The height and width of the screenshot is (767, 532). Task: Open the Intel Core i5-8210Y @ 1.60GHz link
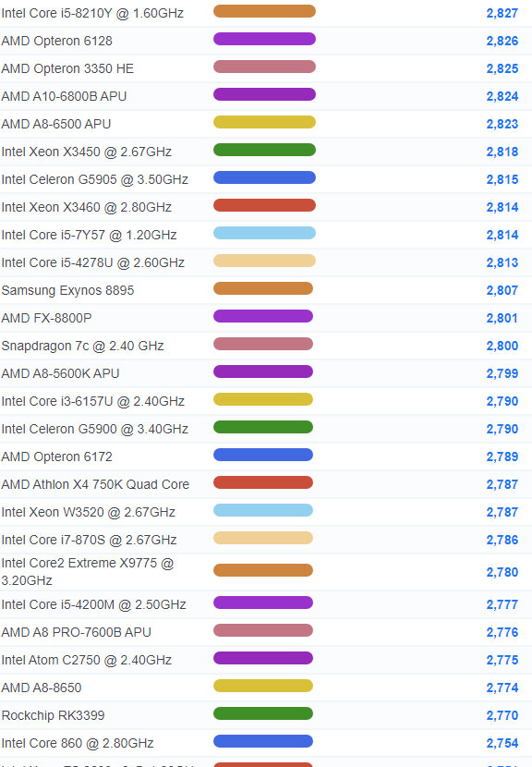(x=92, y=13)
